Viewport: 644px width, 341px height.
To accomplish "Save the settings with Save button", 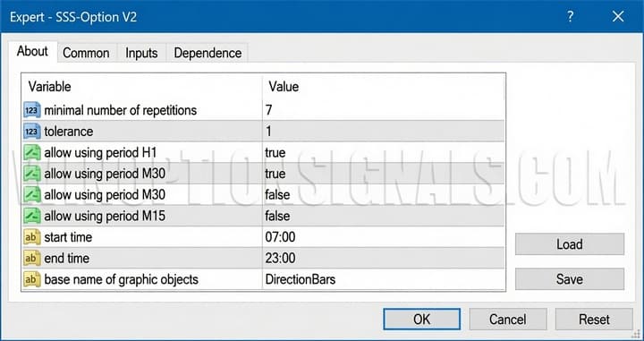I will (x=570, y=279).
